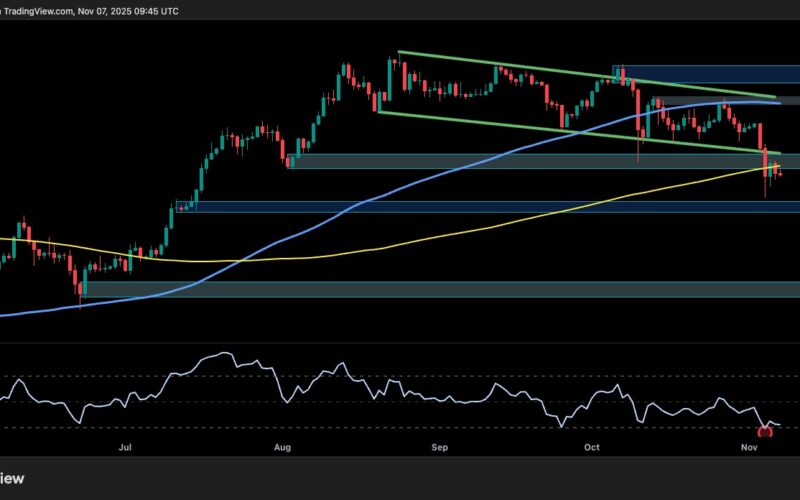Click the topmost blue zone rectangle at right

(x=700, y=74)
